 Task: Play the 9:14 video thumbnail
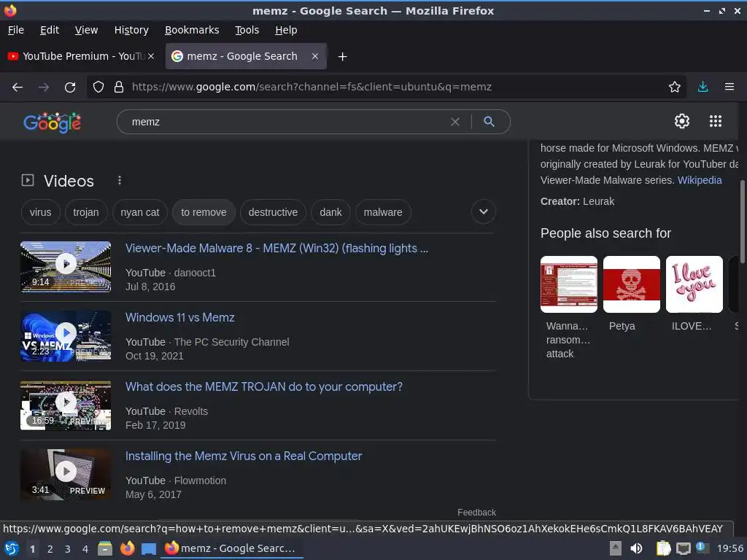(66, 266)
